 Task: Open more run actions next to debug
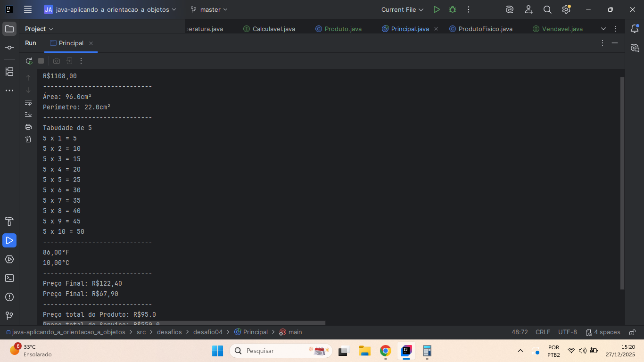click(469, 9)
